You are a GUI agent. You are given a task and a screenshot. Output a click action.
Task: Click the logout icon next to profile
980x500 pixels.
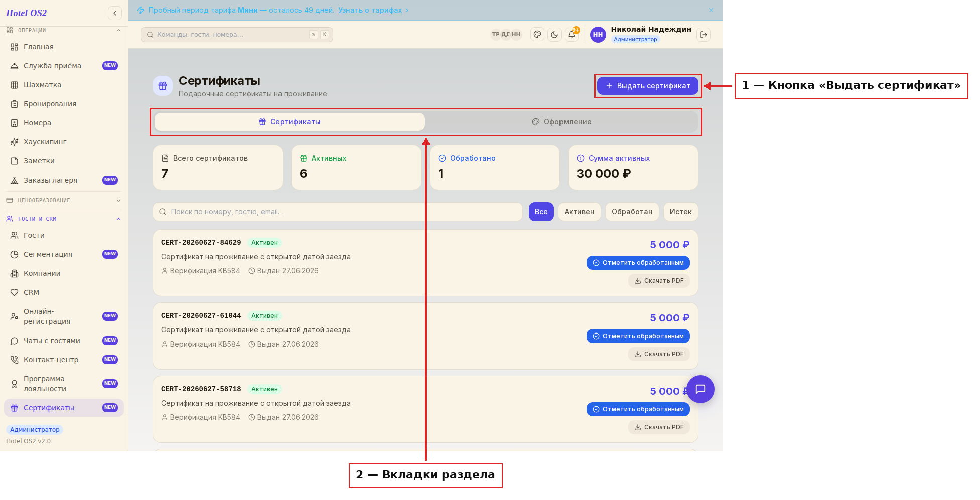704,35
